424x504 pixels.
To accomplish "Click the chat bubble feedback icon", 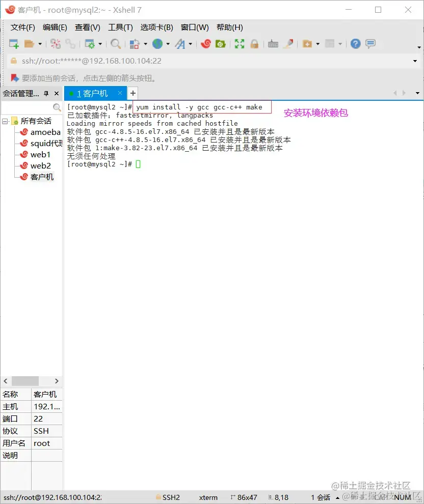I will click(x=370, y=44).
